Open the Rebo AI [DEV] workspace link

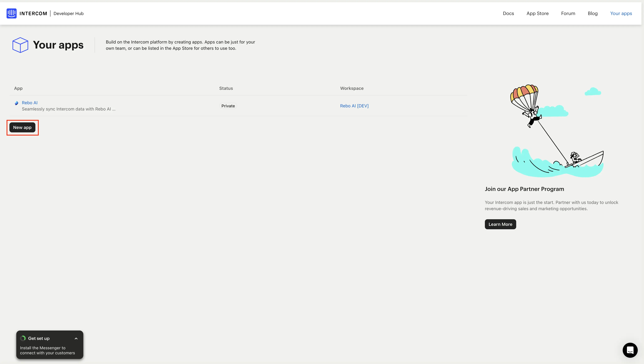coord(354,106)
